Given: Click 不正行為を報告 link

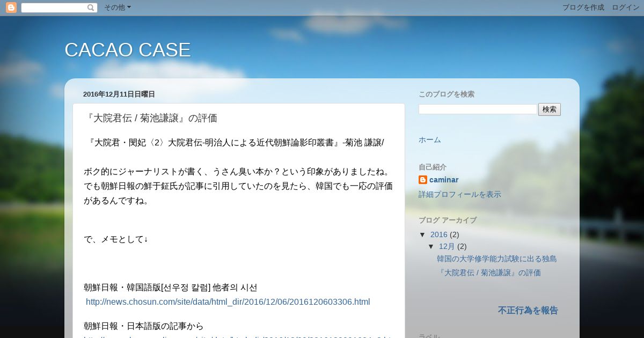Looking at the screenshot, I should coord(528,310).
